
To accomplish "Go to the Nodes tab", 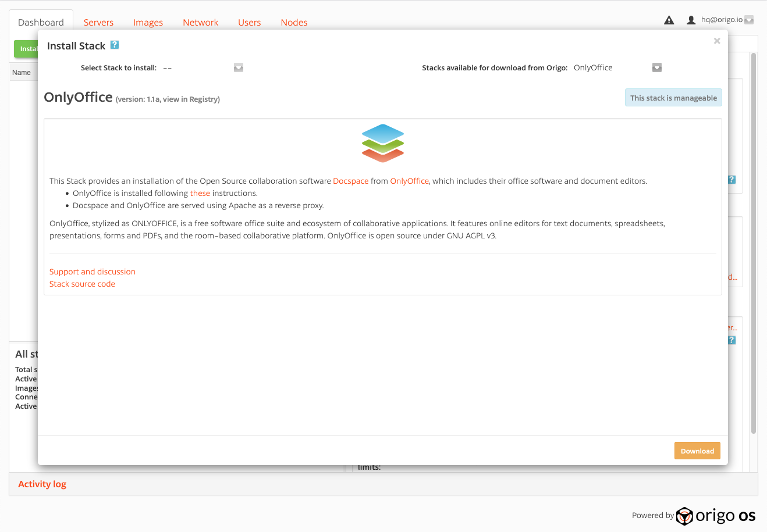I will [294, 23].
